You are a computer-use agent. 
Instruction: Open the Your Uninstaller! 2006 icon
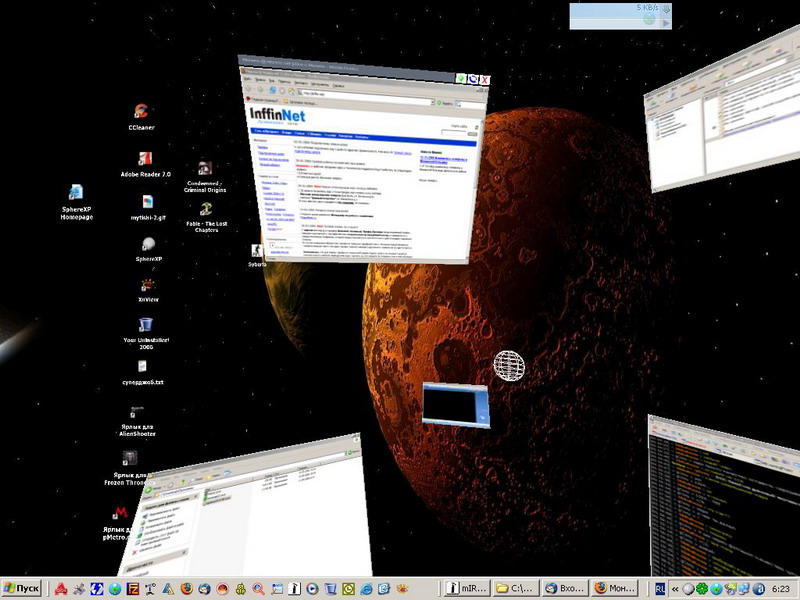point(146,325)
